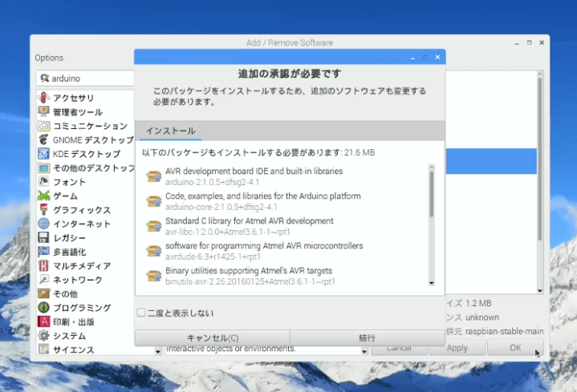Click the Options label
The width and height of the screenshot is (577, 392).
(49, 58)
